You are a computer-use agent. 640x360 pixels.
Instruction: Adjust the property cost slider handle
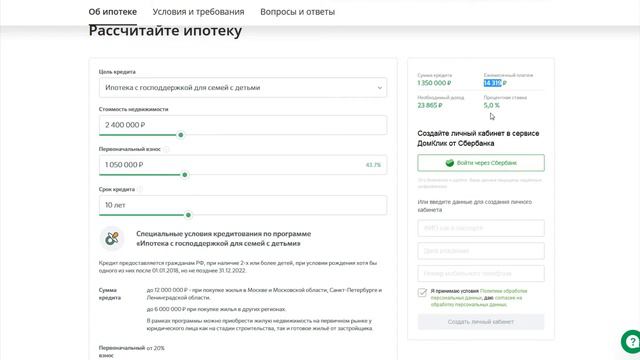(x=181, y=135)
